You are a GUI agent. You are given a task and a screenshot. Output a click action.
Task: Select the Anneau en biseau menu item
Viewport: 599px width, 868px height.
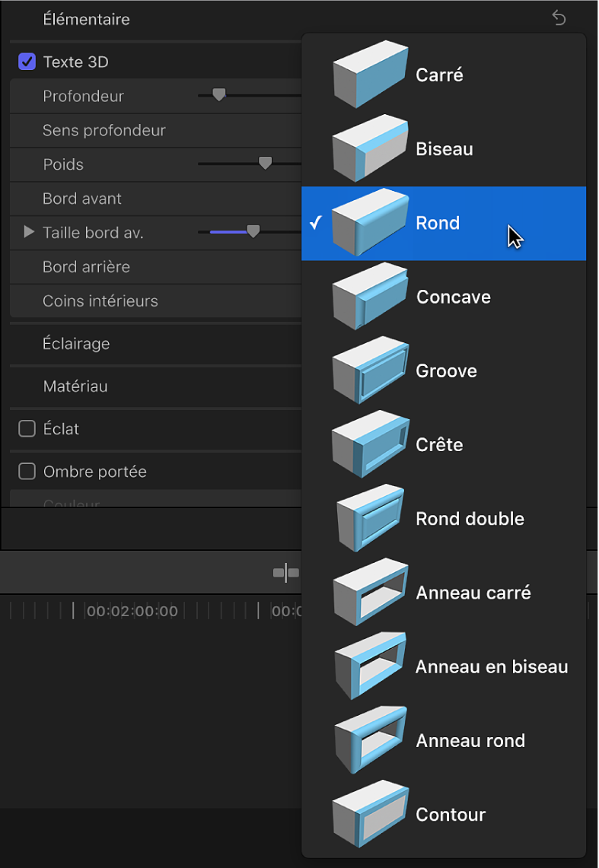pyautogui.click(x=491, y=667)
